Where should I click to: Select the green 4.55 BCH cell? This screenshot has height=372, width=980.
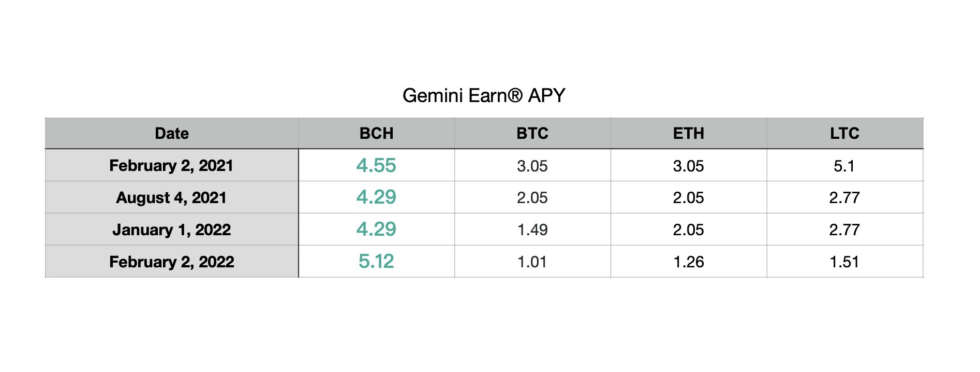(377, 165)
